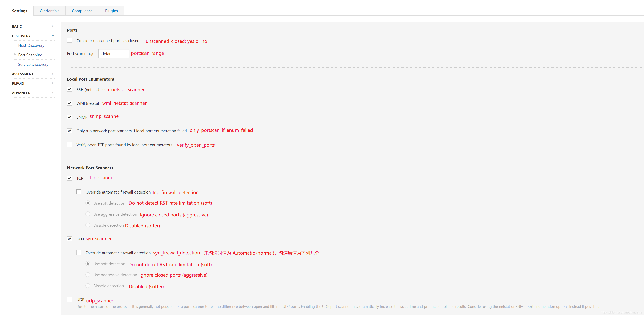
Task: Toggle the SYN network port scanner
Action: click(x=69, y=239)
